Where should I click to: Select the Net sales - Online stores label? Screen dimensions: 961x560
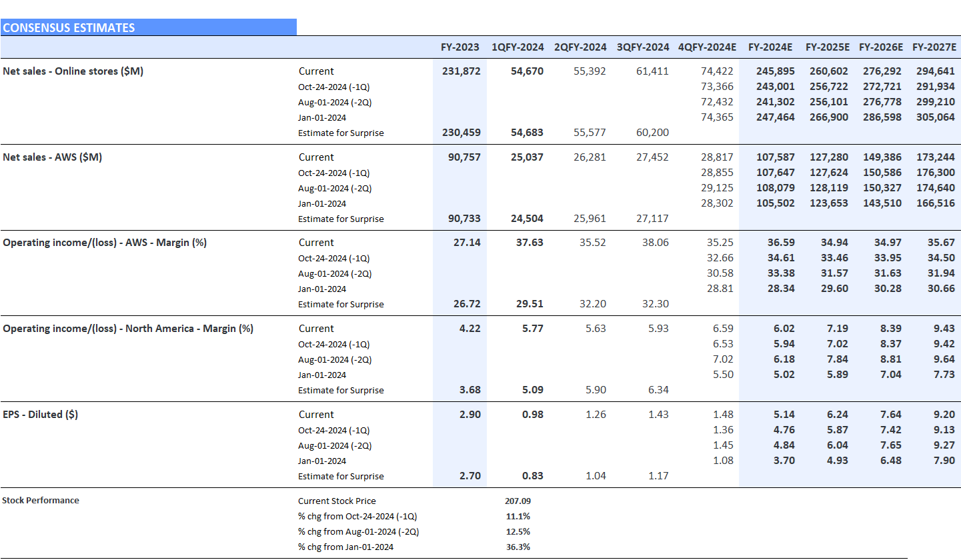pyautogui.click(x=73, y=71)
